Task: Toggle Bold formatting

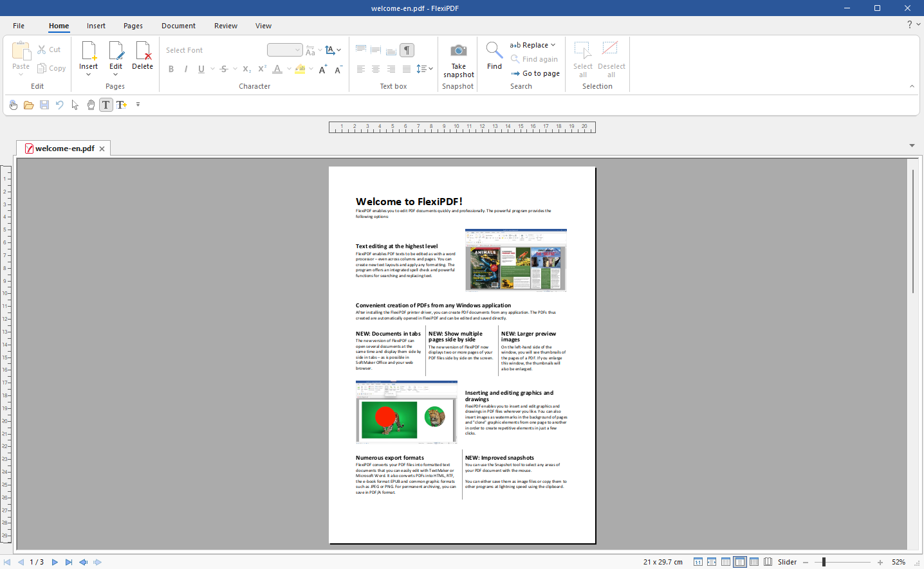Action: pyautogui.click(x=171, y=69)
